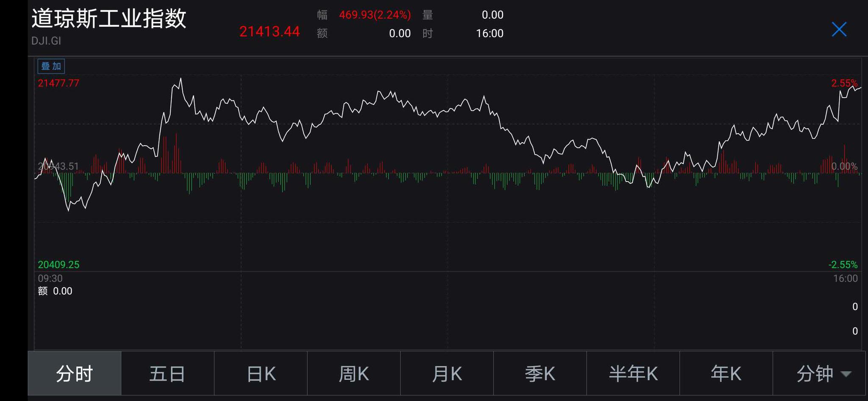The width and height of the screenshot is (868, 401).
Task: Click the 额 0.00 turnover indicator row
Action: pyautogui.click(x=54, y=291)
